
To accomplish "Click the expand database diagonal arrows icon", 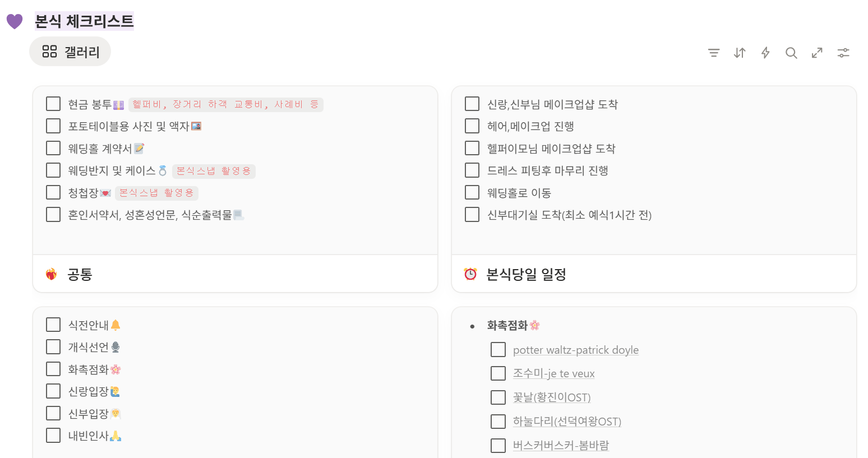I will click(x=817, y=53).
